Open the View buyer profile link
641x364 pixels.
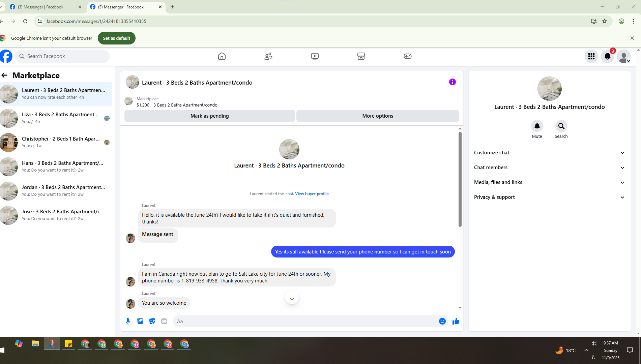point(312,194)
